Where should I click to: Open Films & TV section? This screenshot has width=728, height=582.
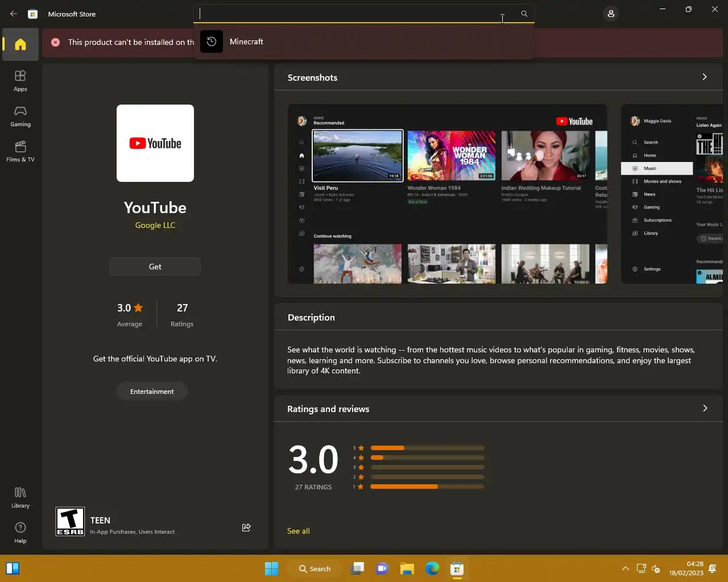coord(20,151)
